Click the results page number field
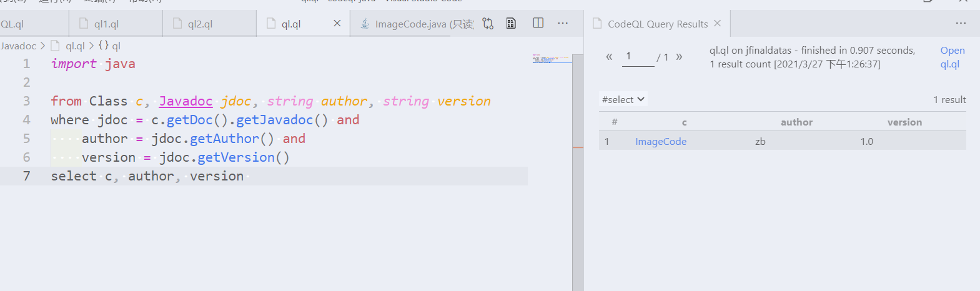Screen dimensions: 980x291 [639, 57]
